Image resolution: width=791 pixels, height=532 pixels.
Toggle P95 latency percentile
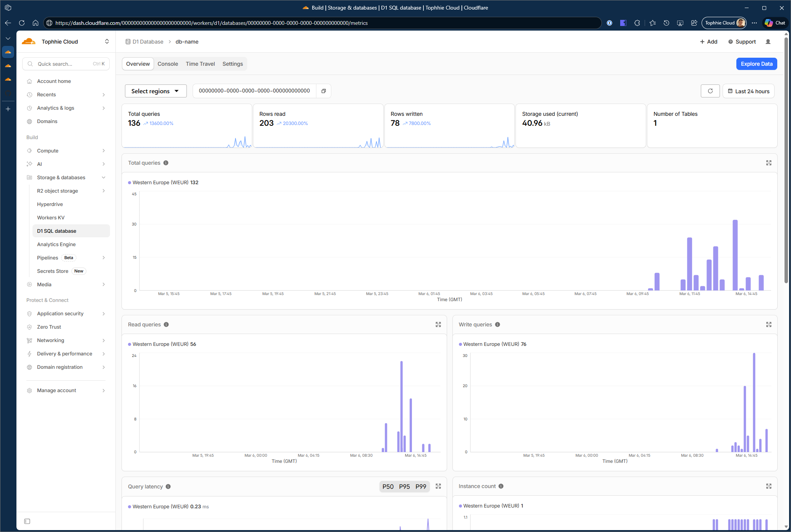[x=404, y=487]
